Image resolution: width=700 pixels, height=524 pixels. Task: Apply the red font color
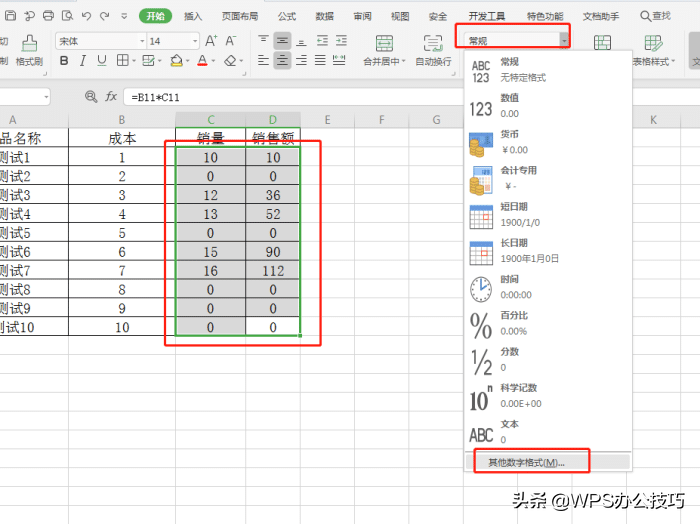(x=202, y=60)
